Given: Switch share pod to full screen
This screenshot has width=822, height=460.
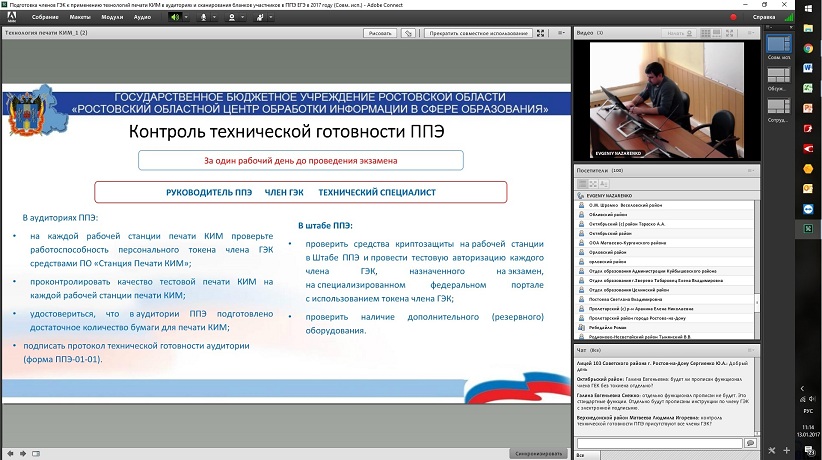Looking at the screenshot, I should pos(541,33).
